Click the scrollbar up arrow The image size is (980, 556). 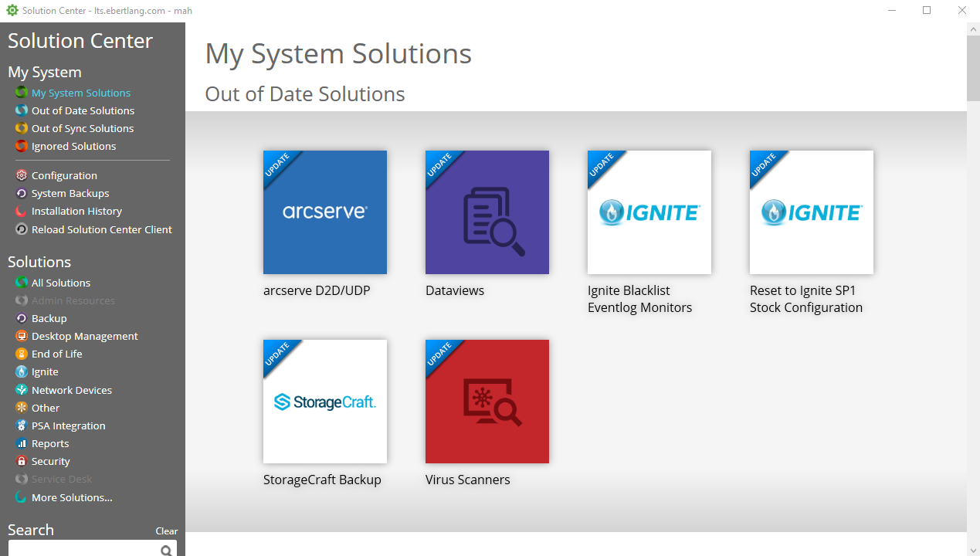(x=973, y=29)
